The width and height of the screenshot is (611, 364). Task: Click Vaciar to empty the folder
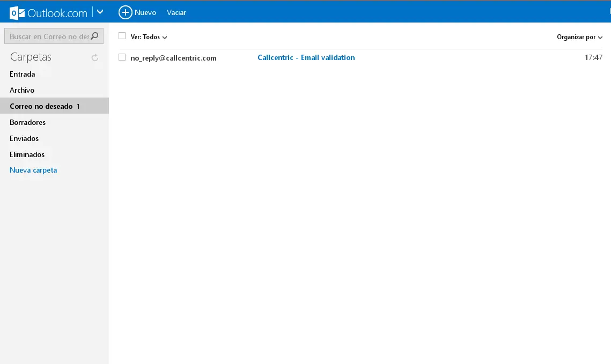pyautogui.click(x=176, y=12)
